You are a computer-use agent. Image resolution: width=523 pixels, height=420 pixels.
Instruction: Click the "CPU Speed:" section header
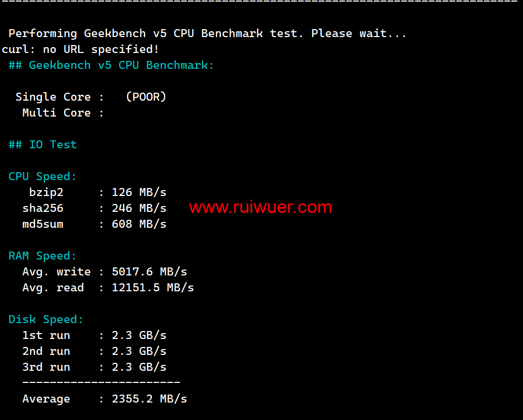[x=42, y=176]
